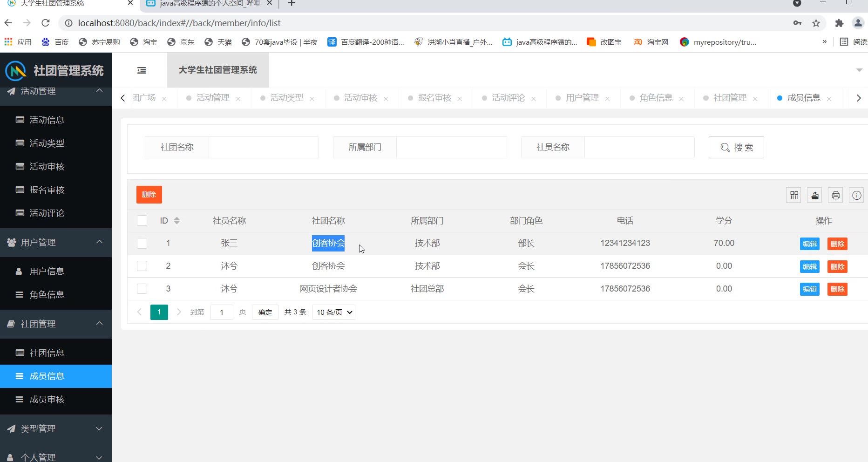Screen dimensions: 868x462
Task: Close the 用户管理 tab
Action: (x=607, y=99)
